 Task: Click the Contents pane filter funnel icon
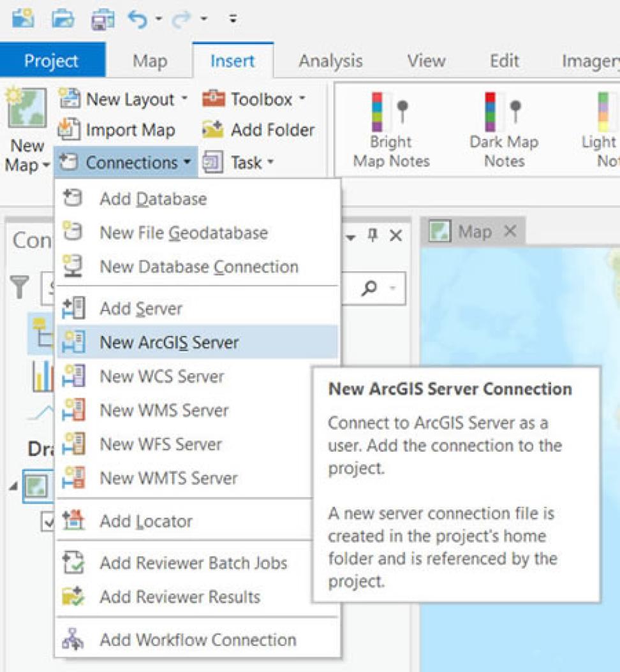[20, 287]
